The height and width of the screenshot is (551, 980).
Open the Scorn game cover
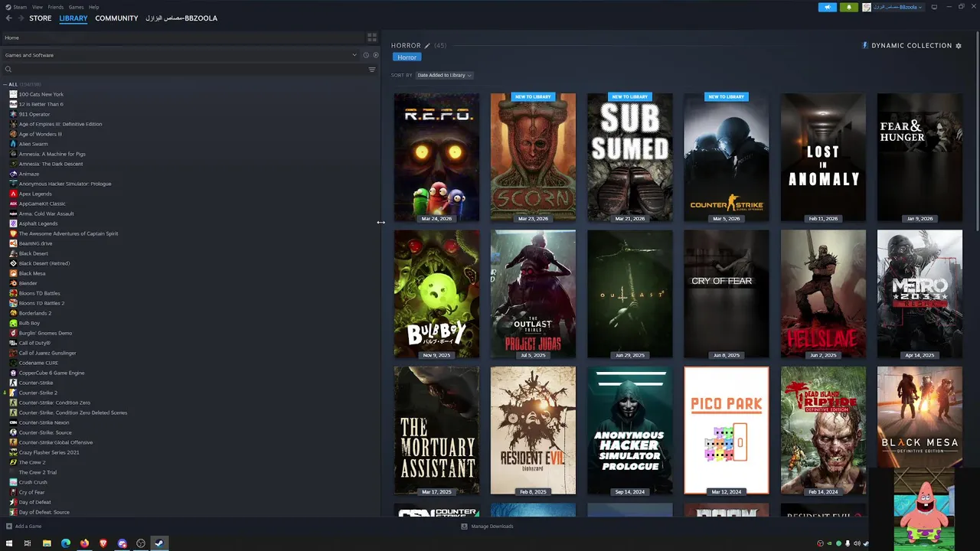[533, 158]
